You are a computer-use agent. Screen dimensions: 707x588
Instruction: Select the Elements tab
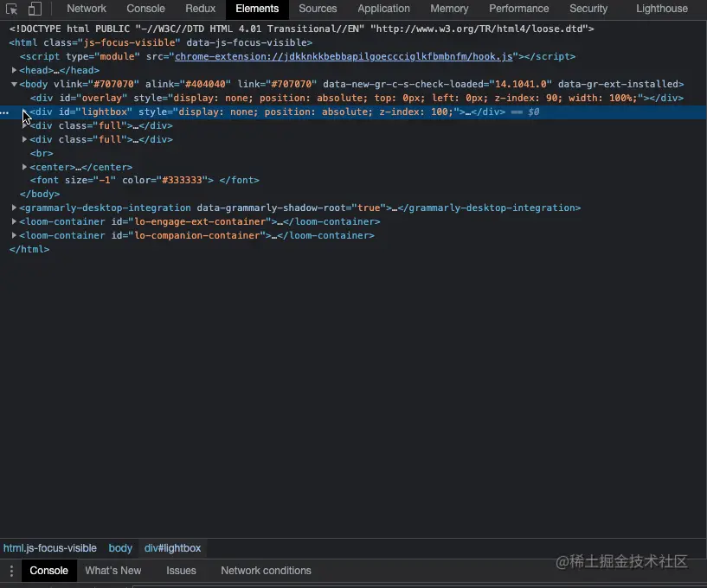click(257, 9)
